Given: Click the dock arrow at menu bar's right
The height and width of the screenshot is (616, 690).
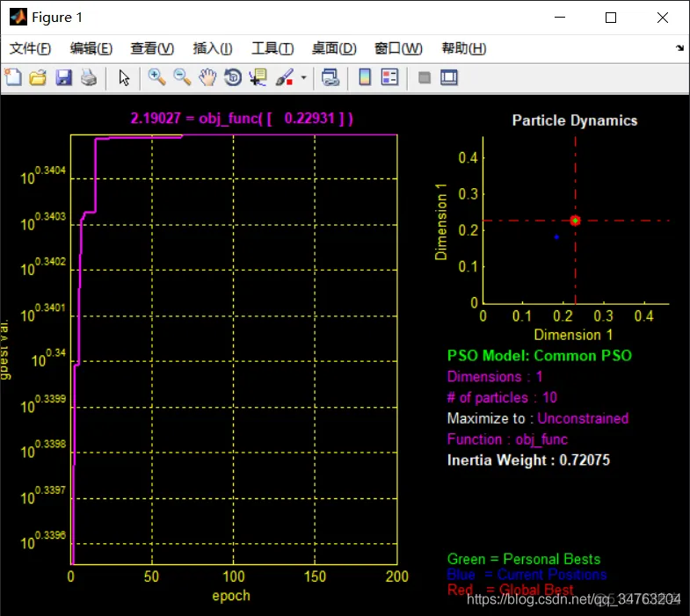Looking at the screenshot, I should click(679, 48).
